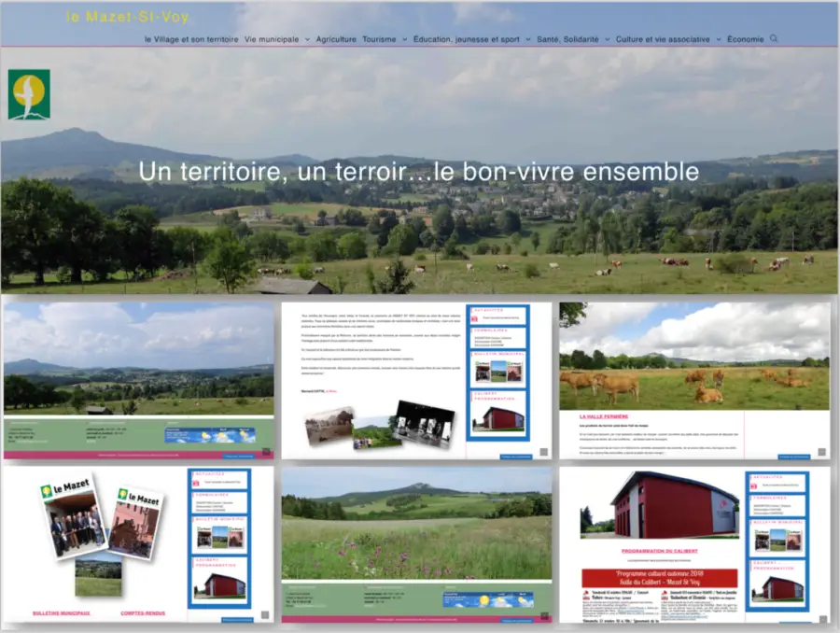Click the weather forecast widget in first thumbnail
This screenshot has width=840, height=633.
pos(209,435)
